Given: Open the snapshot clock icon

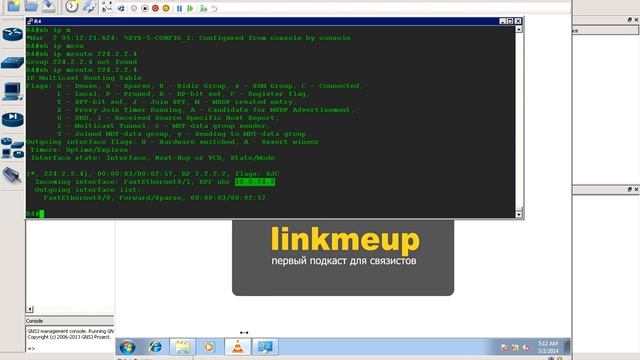Looking at the screenshot, I should (x=72, y=6).
